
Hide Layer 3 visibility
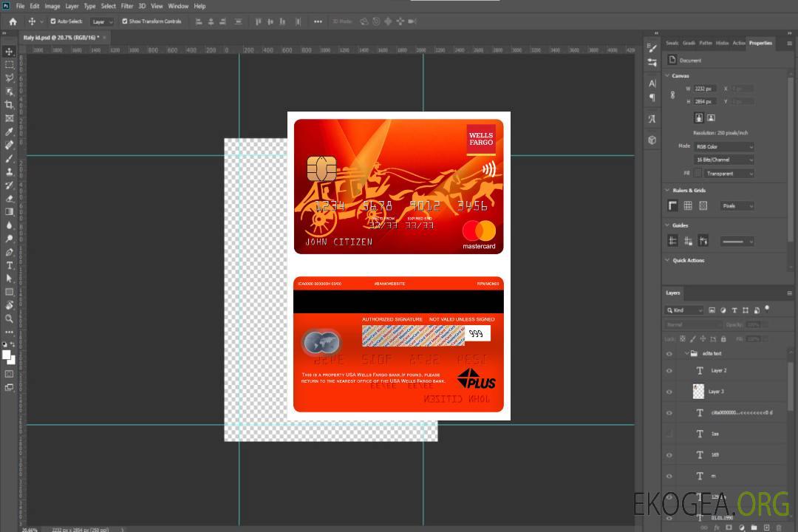click(669, 392)
